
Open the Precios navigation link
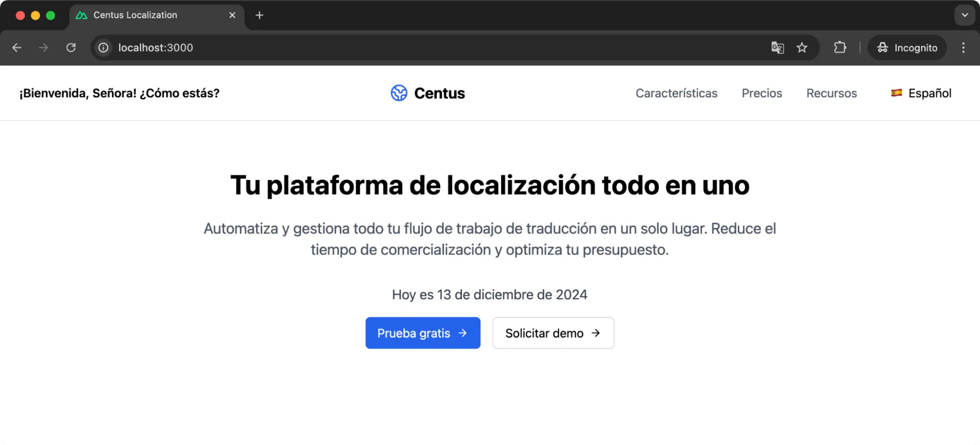(x=761, y=93)
